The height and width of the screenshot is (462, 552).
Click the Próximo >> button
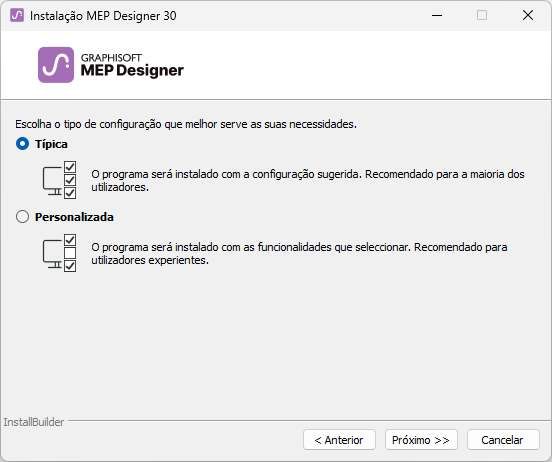tap(421, 440)
